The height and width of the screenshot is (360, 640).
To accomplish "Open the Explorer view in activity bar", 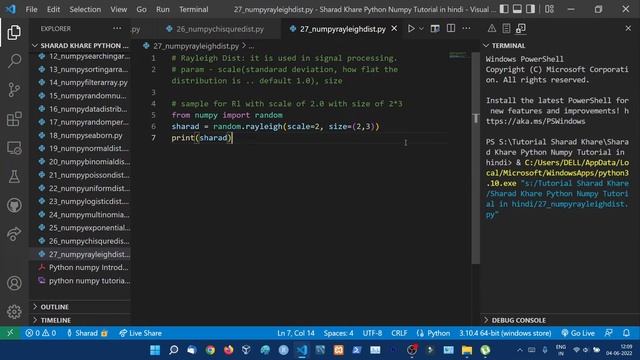I will [14, 32].
